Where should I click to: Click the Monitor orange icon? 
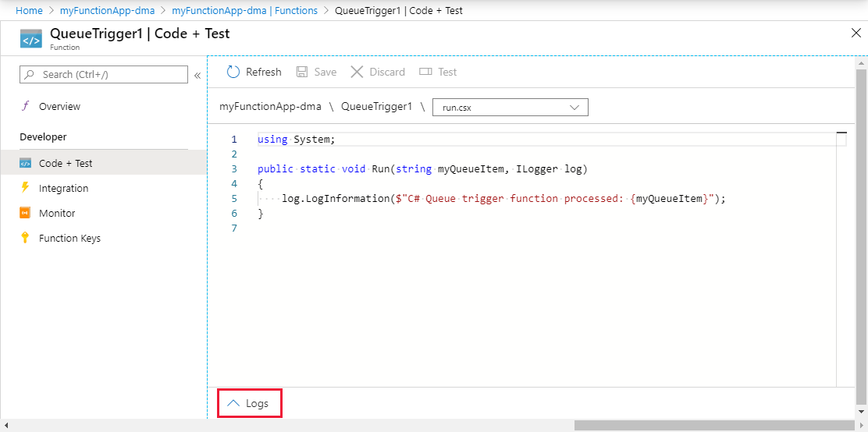[x=25, y=213]
